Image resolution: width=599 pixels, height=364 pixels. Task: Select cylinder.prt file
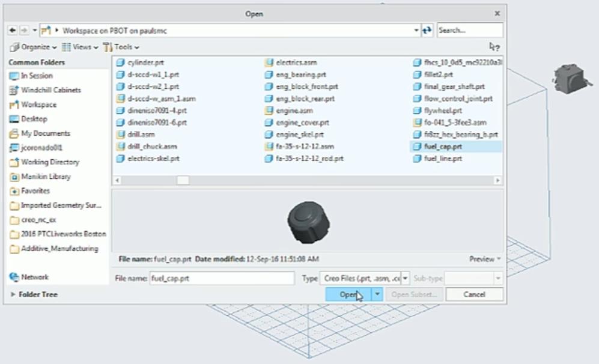pyautogui.click(x=140, y=62)
